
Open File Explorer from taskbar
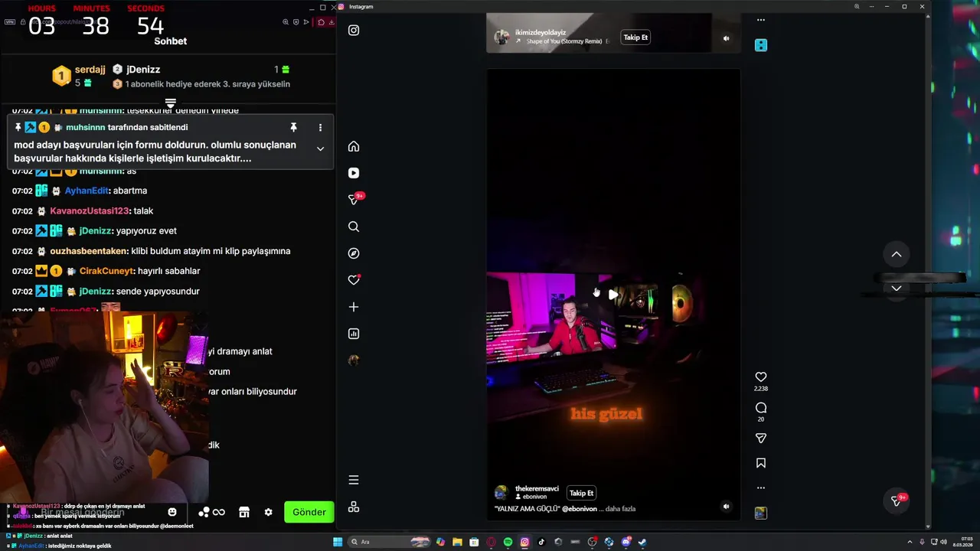click(x=457, y=542)
